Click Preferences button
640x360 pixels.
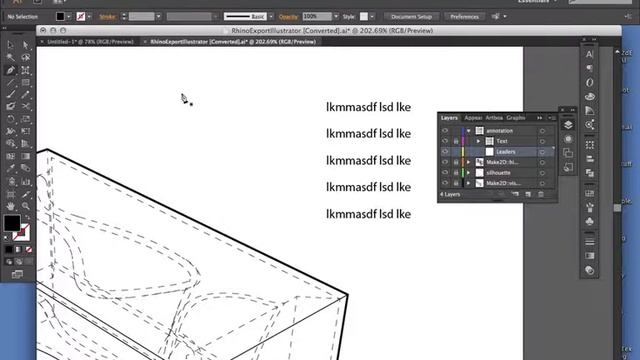[464, 17]
